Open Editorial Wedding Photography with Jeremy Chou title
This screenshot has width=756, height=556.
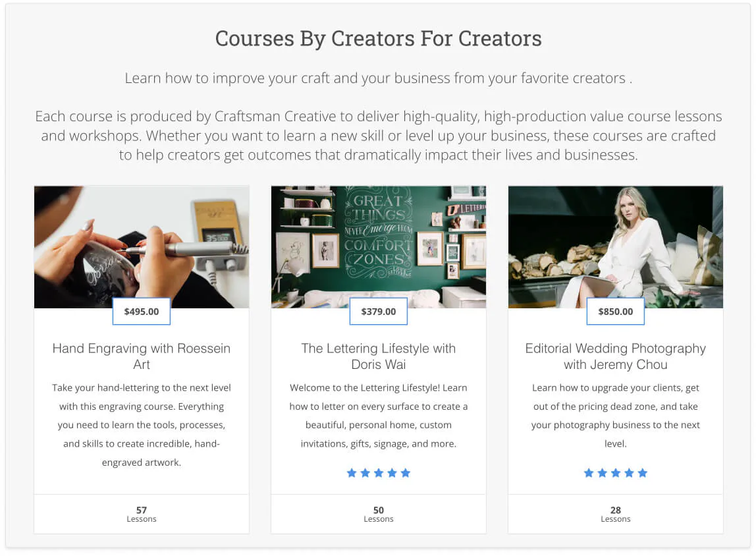click(616, 356)
